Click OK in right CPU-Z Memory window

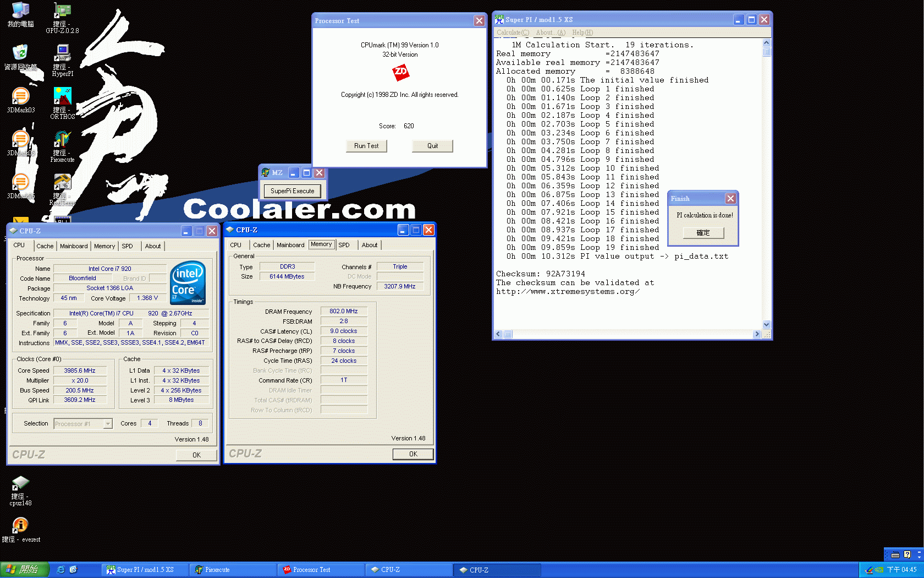(413, 454)
